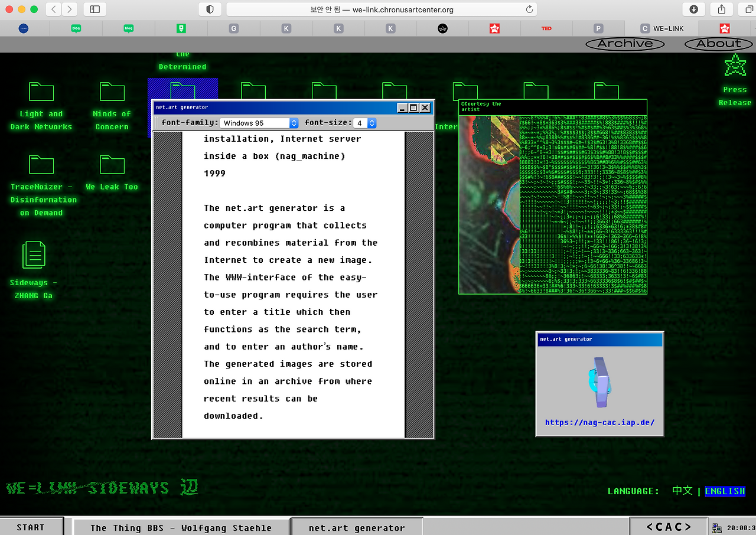This screenshot has width=756, height=535.
Task: Click the Safari address bar
Action: pos(382,9)
